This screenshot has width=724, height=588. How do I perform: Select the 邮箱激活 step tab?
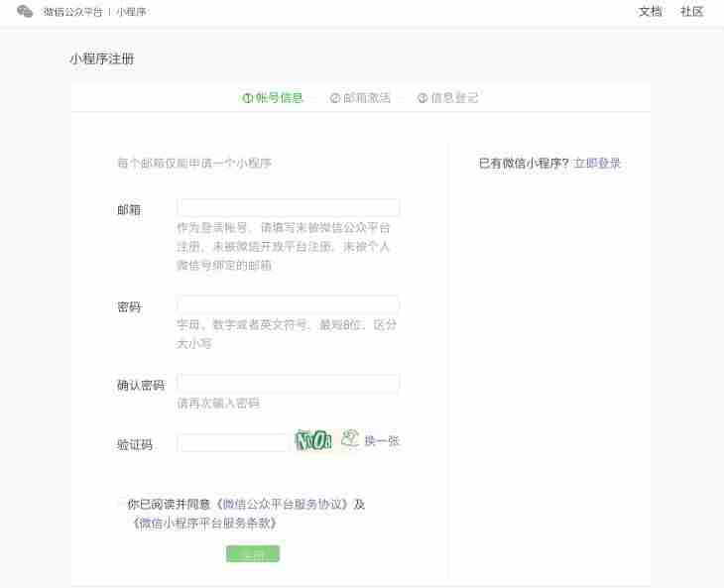(x=360, y=98)
